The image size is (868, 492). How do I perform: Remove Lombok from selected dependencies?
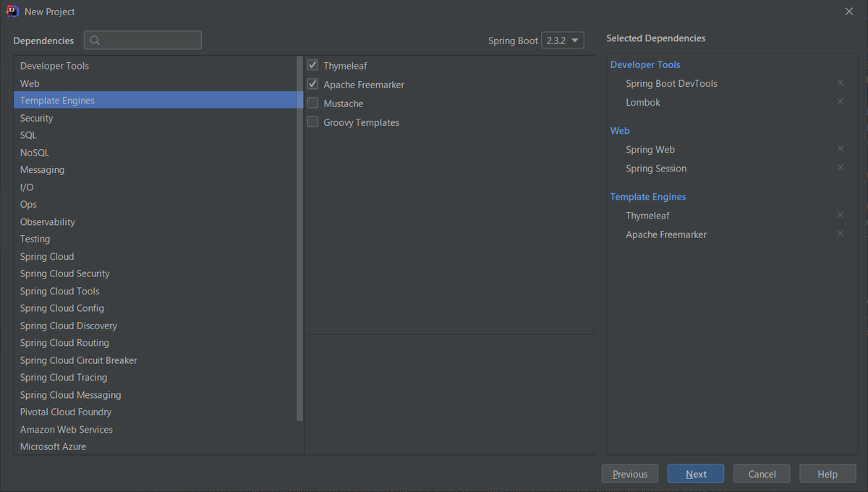point(840,102)
